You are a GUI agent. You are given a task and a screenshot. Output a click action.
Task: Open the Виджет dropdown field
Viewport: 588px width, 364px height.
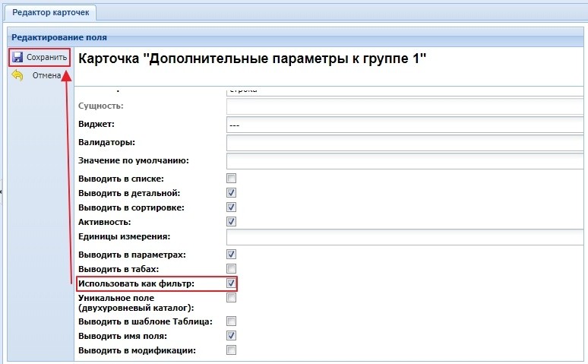click(406, 125)
